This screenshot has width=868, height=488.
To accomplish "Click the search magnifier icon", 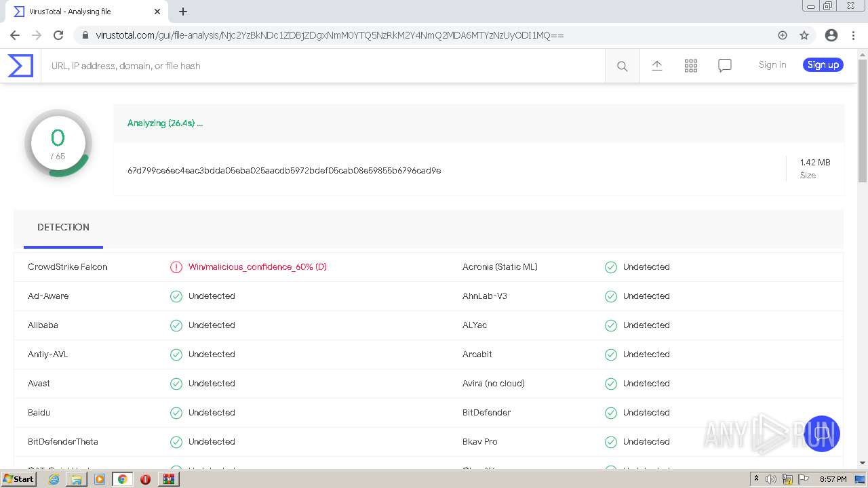I will click(x=622, y=66).
